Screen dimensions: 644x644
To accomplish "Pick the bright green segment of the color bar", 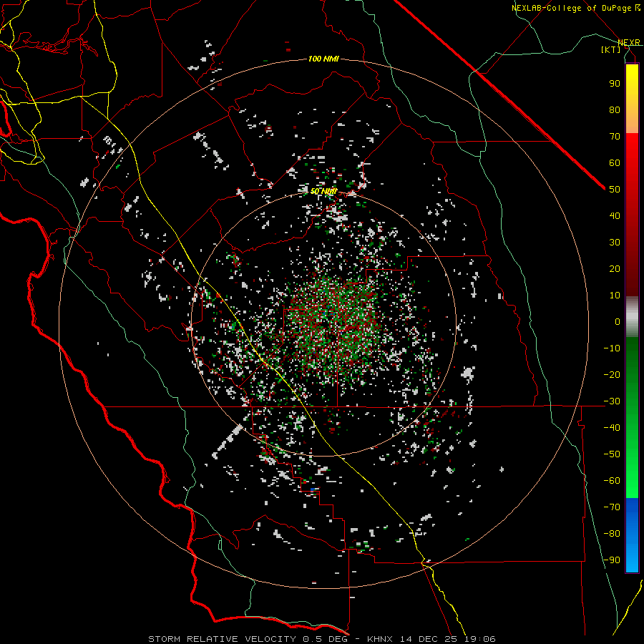I will coord(632,472).
